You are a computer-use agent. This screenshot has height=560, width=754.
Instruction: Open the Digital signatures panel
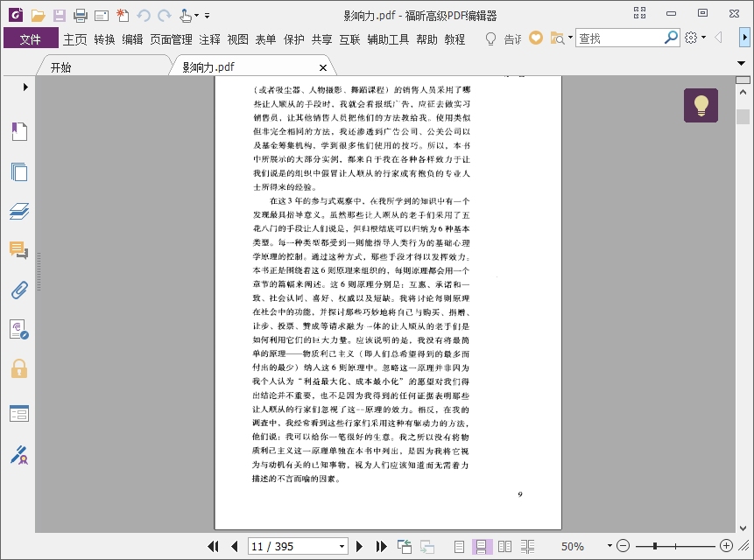[x=19, y=330]
